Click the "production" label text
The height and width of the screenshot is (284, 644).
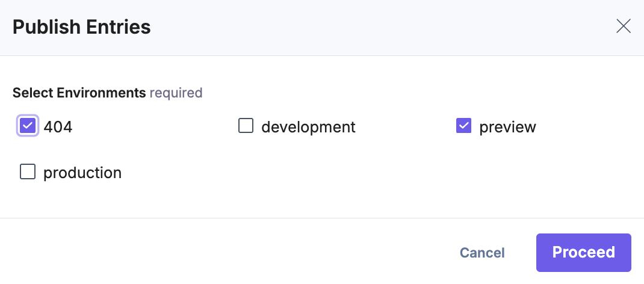(x=82, y=173)
